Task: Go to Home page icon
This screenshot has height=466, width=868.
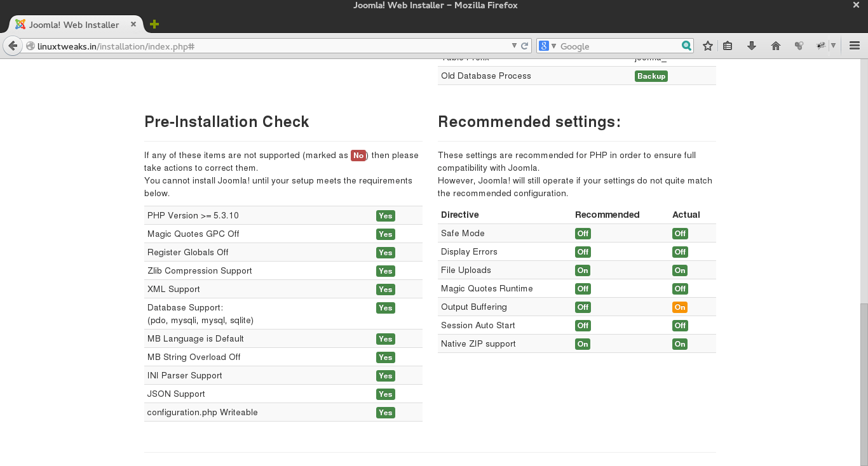Action: point(775,46)
